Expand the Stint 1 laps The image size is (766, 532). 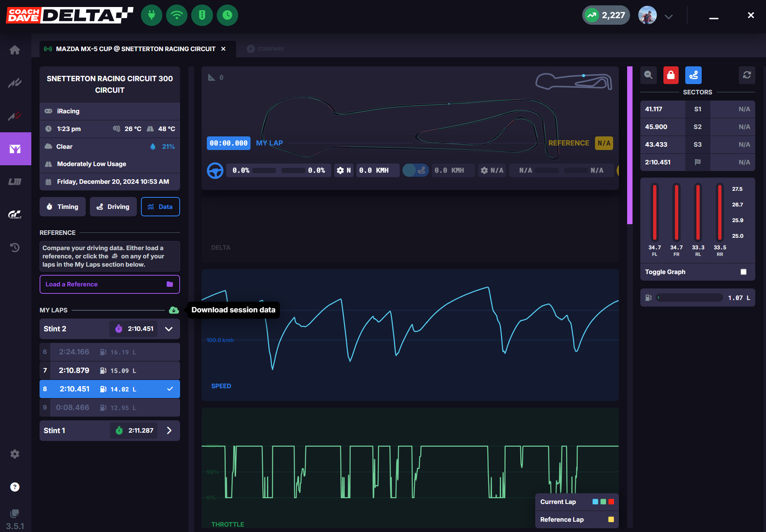(x=169, y=431)
